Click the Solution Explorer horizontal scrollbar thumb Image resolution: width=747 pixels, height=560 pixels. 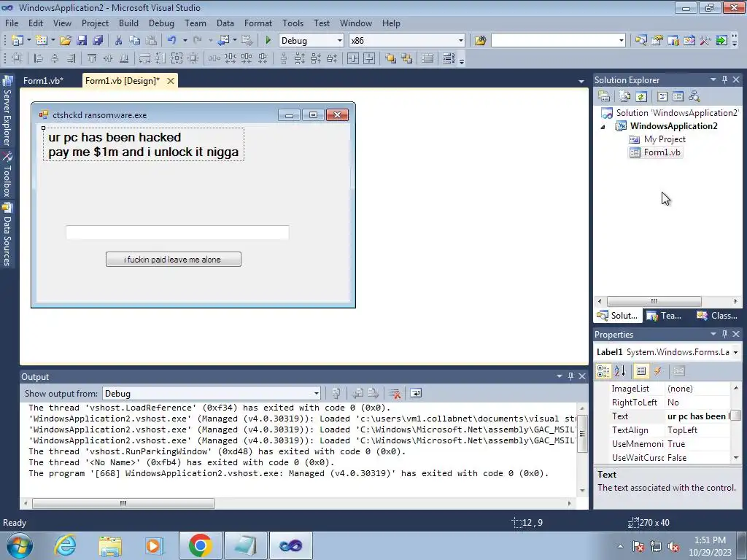click(x=654, y=301)
